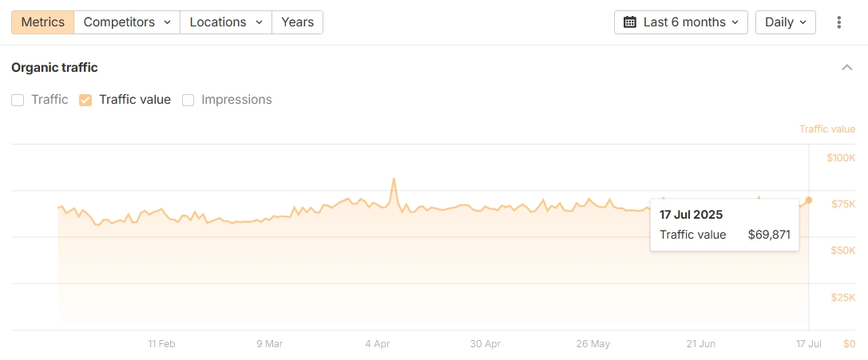Open the Last 6 months dropdown
Screen dimensions: 868x360
[680, 22]
